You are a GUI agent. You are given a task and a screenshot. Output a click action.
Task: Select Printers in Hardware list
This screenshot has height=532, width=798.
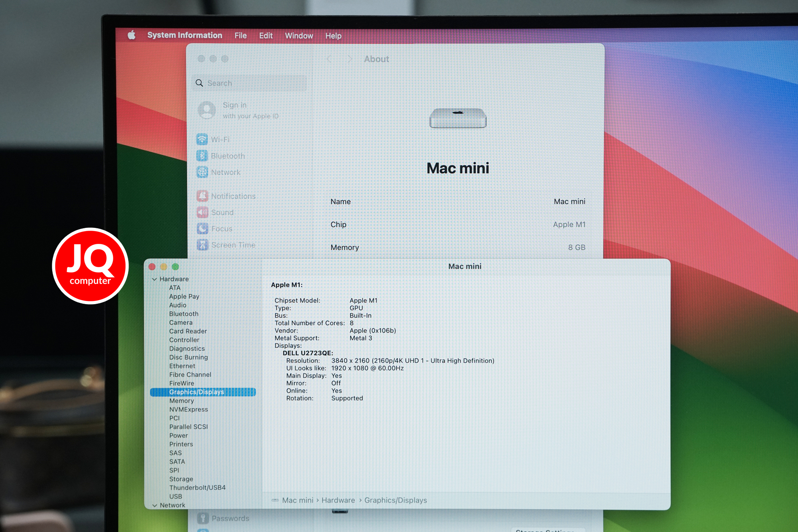(181, 444)
